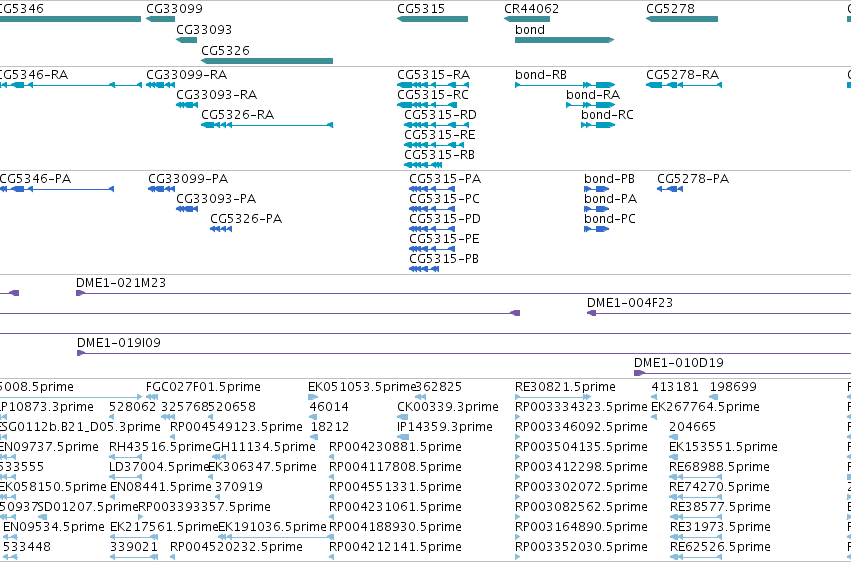851x562 pixels.
Task: Select protein CG5315-PA
Action: coord(446,178)
